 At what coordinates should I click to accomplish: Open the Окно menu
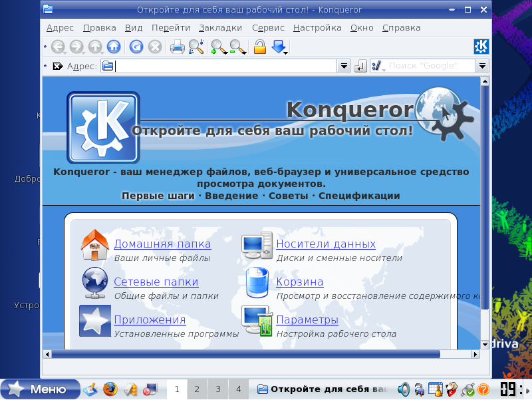[362, 28]
